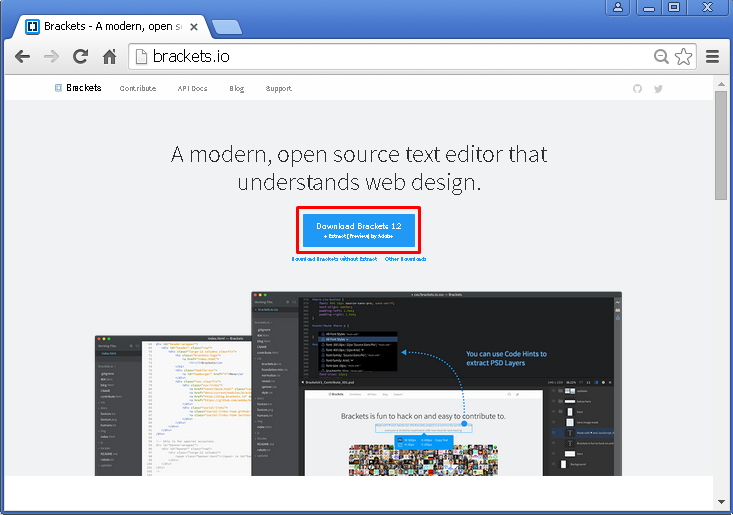733x515 pixels.
Task: Click the page icon in address bar
Action: point(141,57)
